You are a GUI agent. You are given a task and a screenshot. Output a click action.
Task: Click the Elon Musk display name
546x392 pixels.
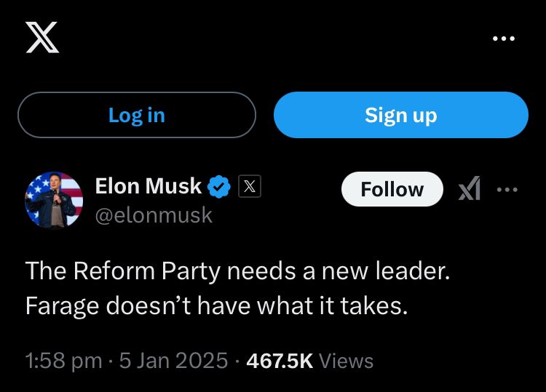pos(148,186)
